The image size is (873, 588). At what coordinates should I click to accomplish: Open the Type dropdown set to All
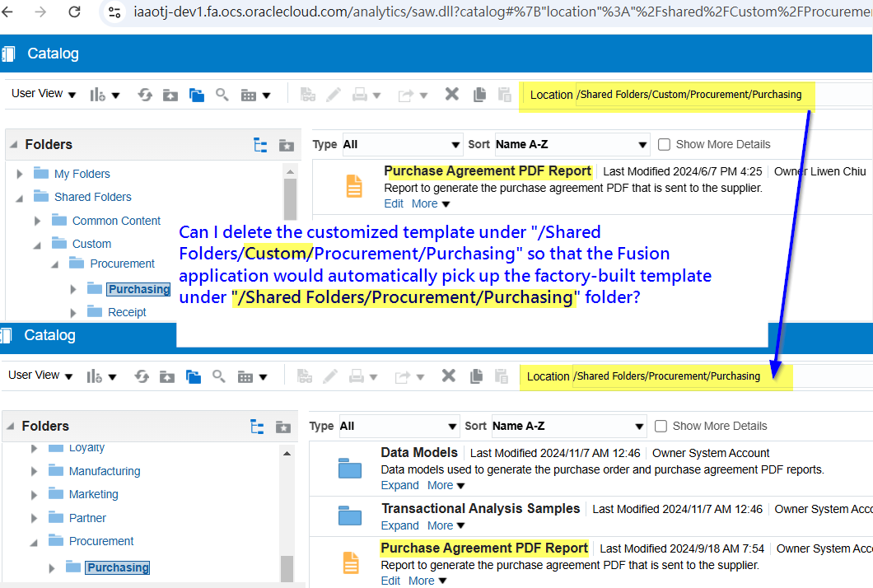(402, 144)
